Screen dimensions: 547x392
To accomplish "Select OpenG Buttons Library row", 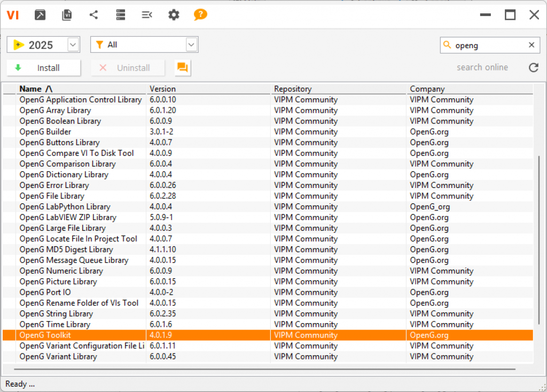I will [268, 143].
